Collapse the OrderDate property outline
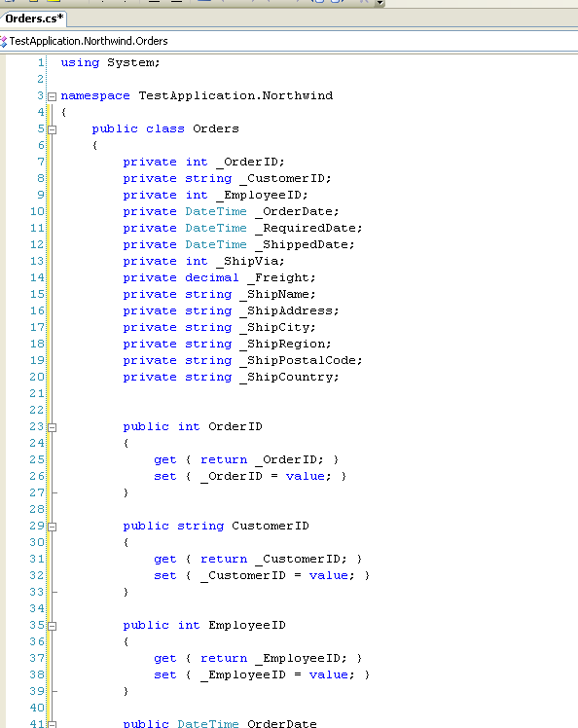The width and height of the screenshot is (578, 728). [x=53, y=724]
